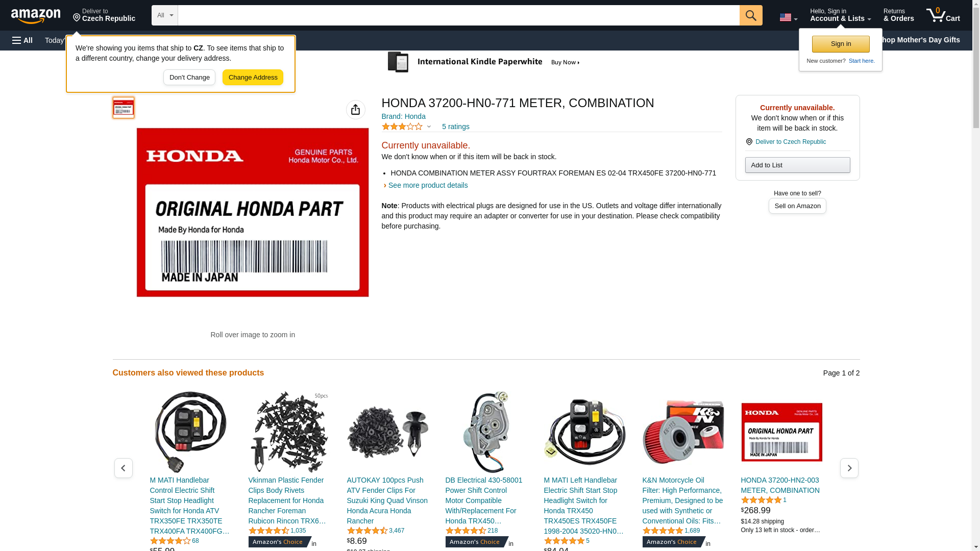Screen dimensions: 980x551
Task: Click the Amazon logo
Action: [36, 16]
